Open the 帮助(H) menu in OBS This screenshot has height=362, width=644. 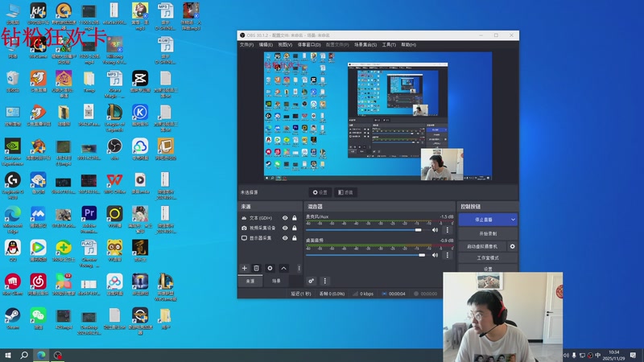coord(409,45)
